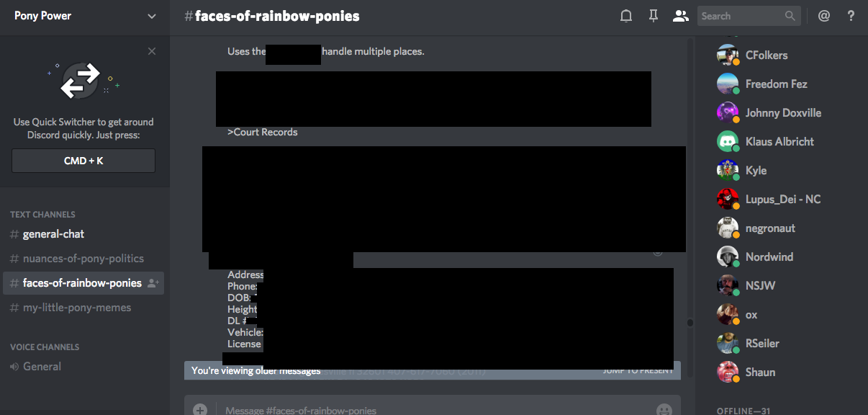The height and width of the screenshot is (415, 868).
Task: Open recent mentions @ icon
Action: pyautogui.click(x=824, y=16)
